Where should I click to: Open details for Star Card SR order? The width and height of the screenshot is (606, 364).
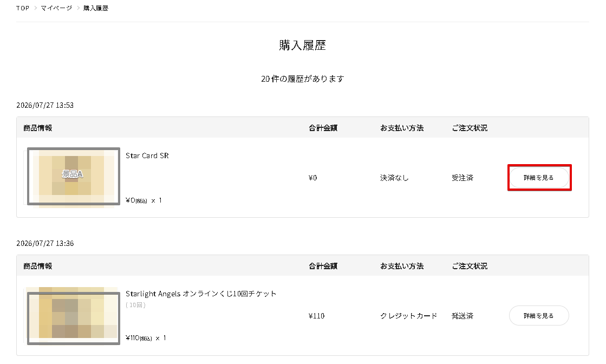click(x=539, y=178)
